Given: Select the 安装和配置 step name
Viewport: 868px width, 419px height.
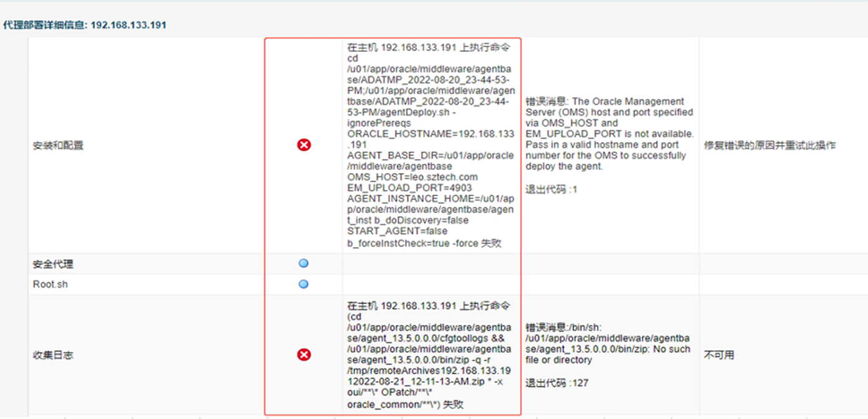Looking at the screenshot, I should pos(57,145).
